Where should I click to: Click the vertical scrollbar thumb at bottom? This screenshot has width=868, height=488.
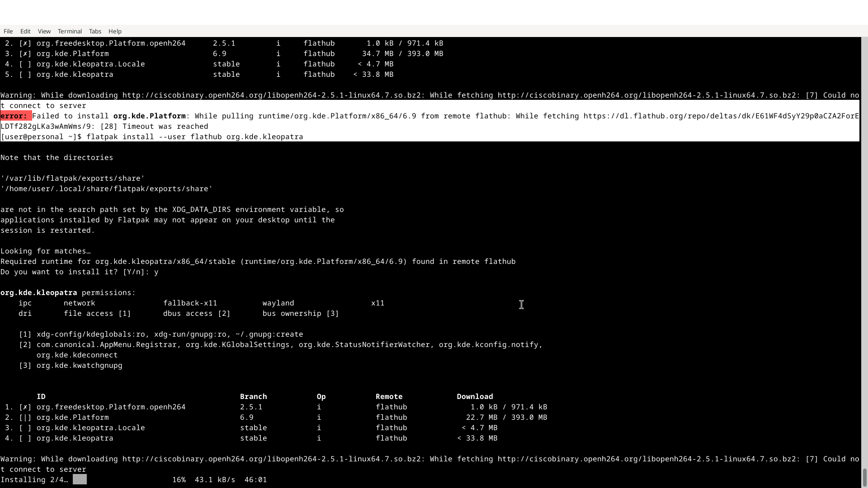tap(864, 478)
